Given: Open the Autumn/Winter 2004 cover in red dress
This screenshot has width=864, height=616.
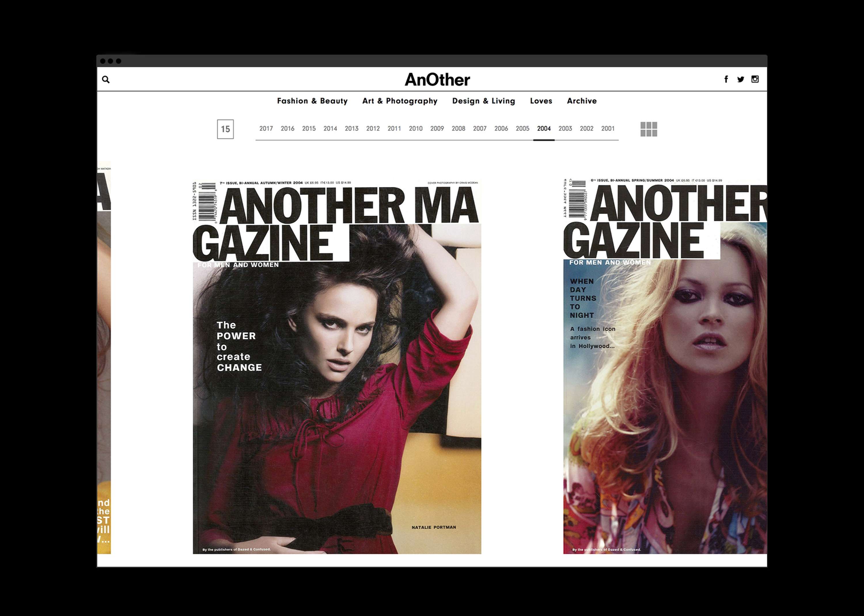Looking at the screenshot, I should tap(337, 367).
